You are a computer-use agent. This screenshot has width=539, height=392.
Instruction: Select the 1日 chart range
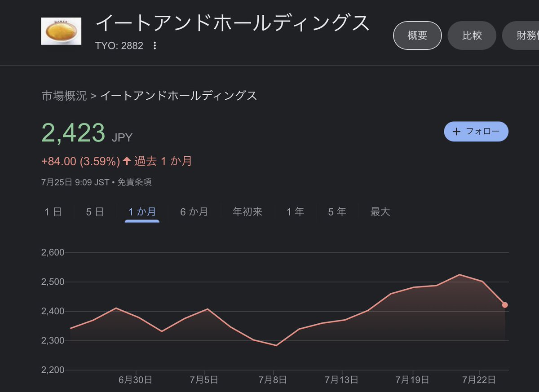pyautogui.click(x=53, y=212)
